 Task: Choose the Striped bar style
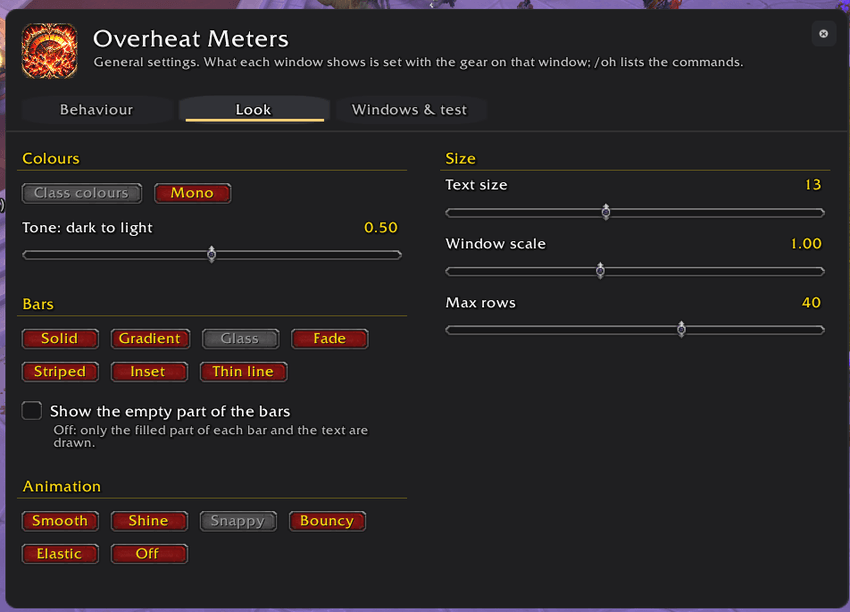pyautogui.click(x=60, y=372)
